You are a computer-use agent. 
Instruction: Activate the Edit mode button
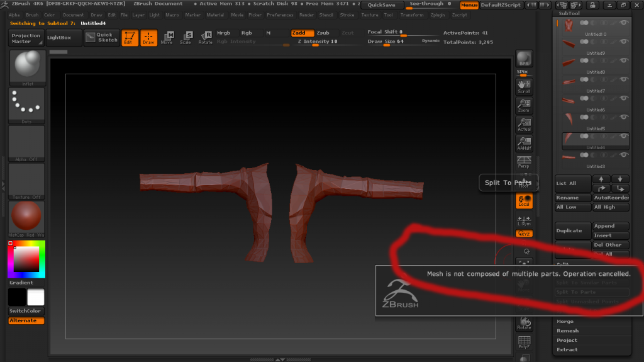pyautogui.click(x=130, y=37)
